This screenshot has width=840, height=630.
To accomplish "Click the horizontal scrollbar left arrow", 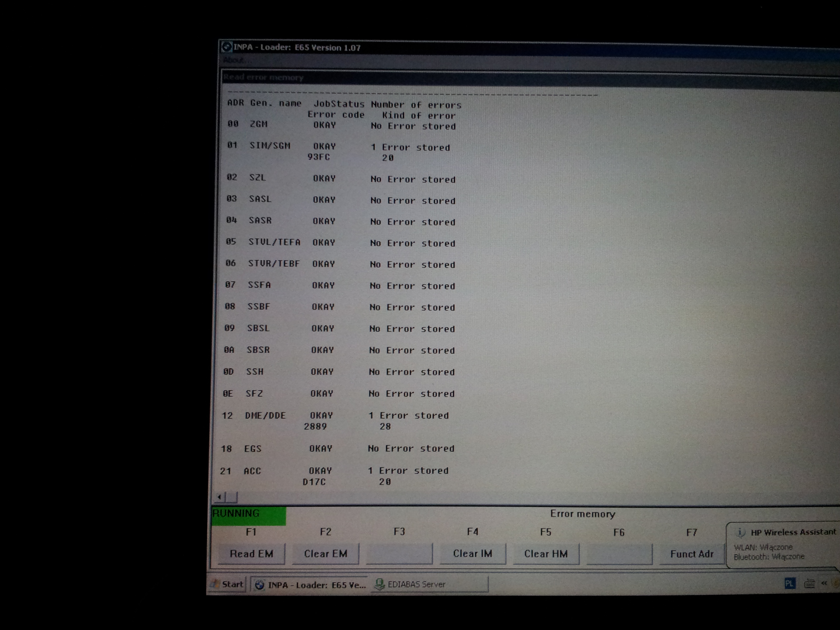I will (220, 497).
